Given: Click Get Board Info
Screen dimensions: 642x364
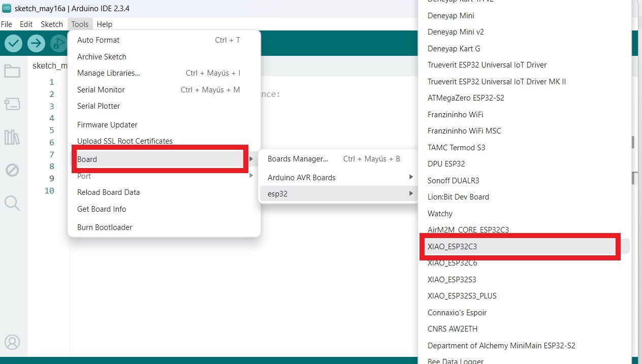Looking at the screenshot, I should click(164, 209).
